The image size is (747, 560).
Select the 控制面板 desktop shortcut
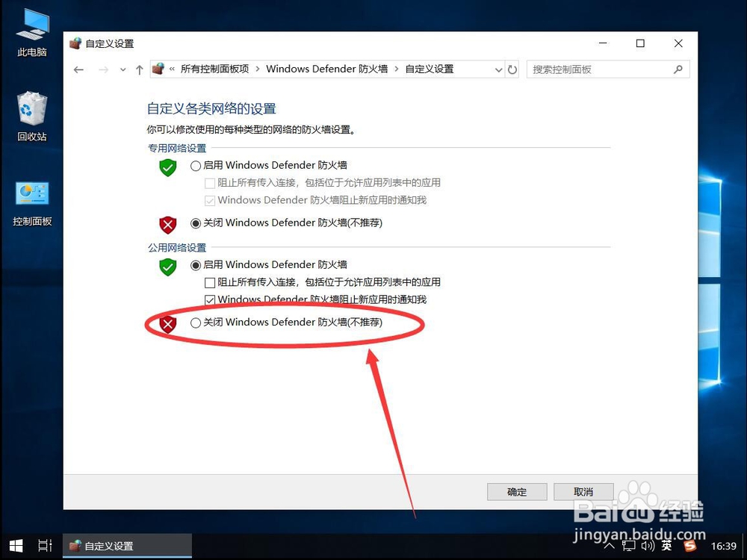point(32,203)
